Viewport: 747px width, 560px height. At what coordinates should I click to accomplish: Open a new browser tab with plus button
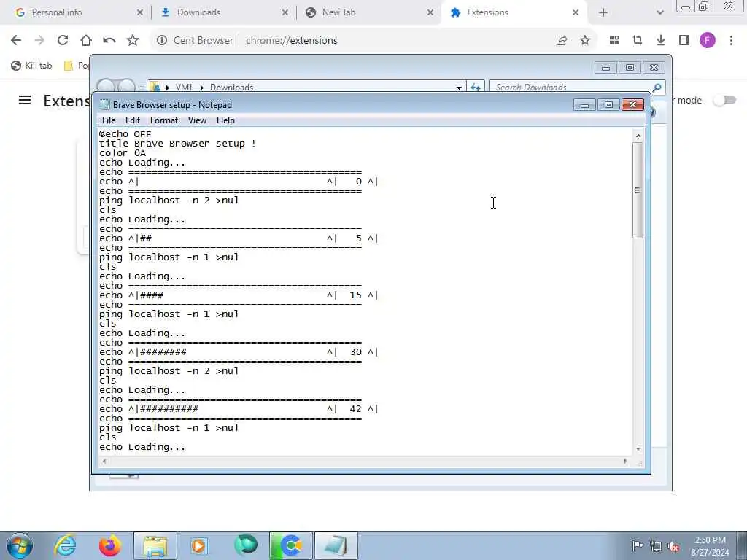pyautogui.click(x=603, y=12)
